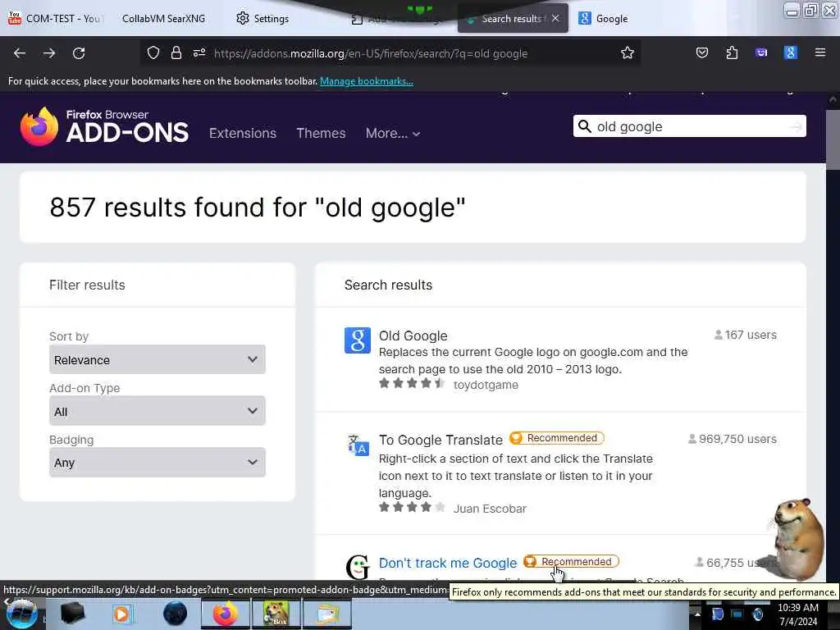The width and height of the screenshot is (840, 630).
Task: Go forward one page
Action: point(48,53)
